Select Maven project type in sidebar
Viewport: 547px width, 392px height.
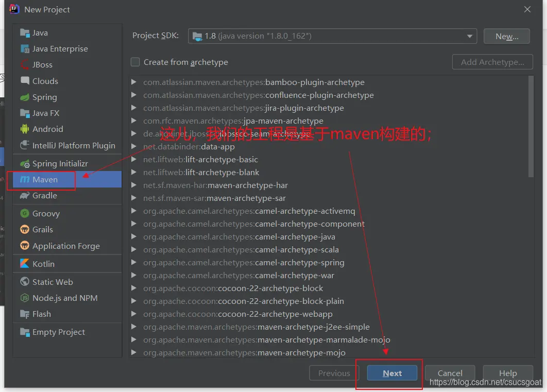click(45, 180)
